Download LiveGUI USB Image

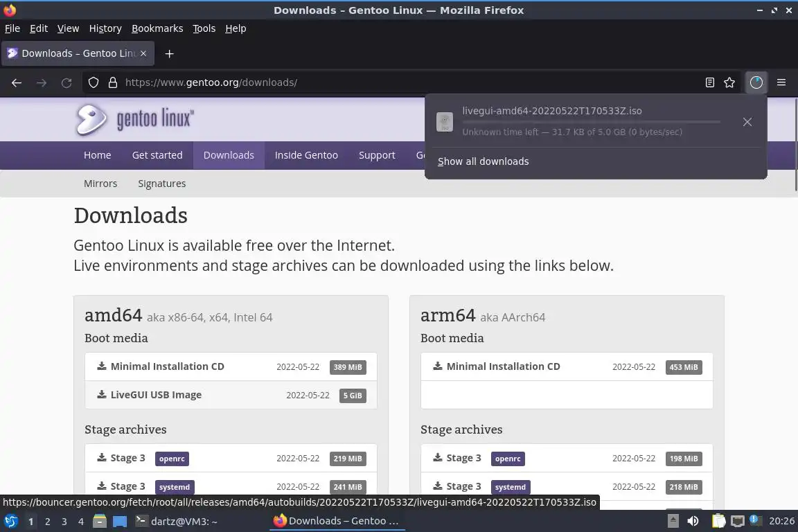(156, 395)
